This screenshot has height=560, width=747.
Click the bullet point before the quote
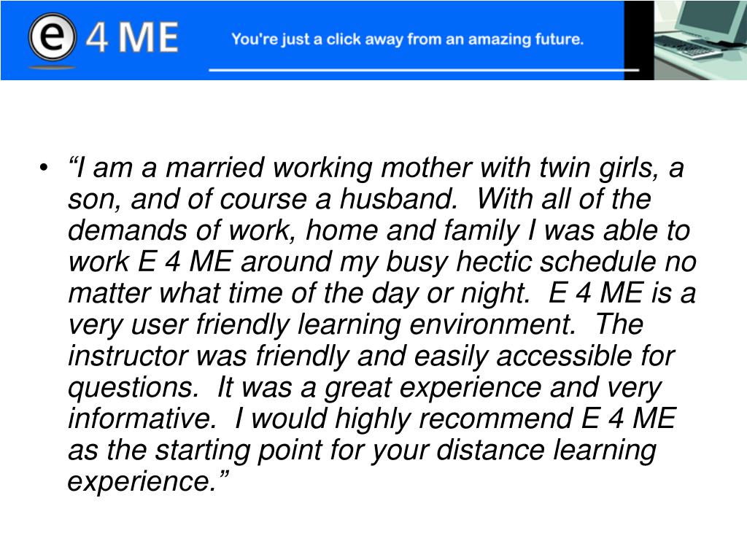pyautogui.click(x=44, y=168)
